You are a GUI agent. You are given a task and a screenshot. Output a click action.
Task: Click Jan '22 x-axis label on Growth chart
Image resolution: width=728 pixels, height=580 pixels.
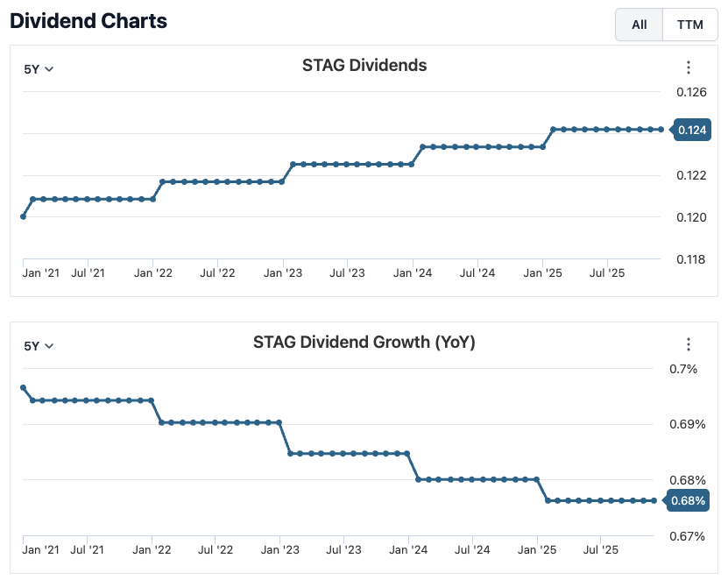[x=152, y=550]
